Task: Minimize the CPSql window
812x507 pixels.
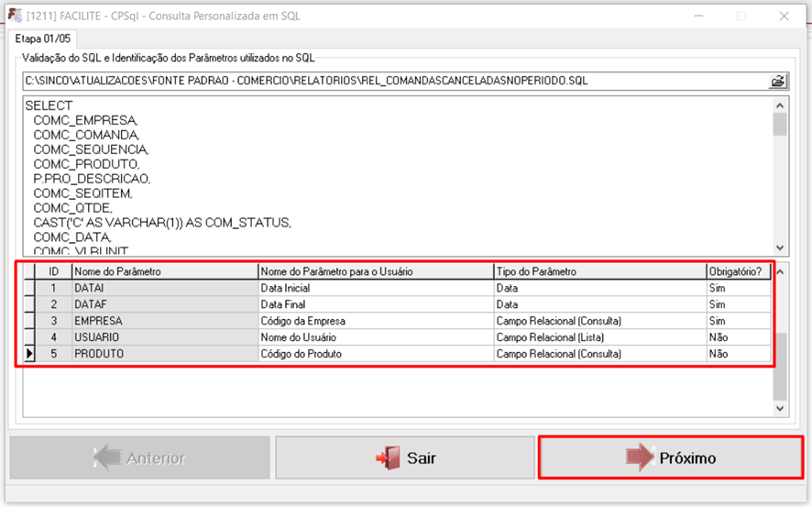Action: 698,17
